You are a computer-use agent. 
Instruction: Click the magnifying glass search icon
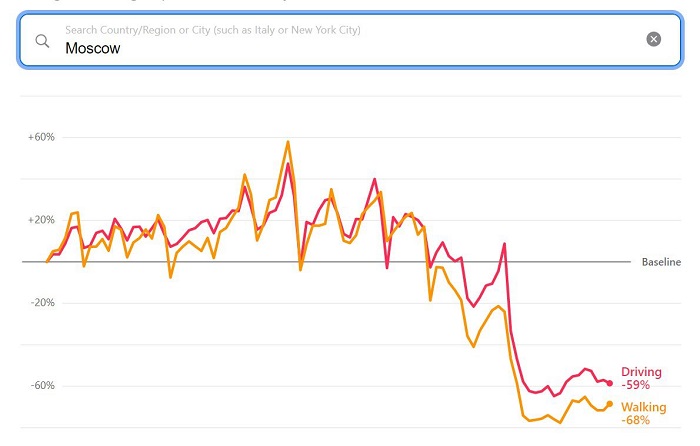click(42, 41)
